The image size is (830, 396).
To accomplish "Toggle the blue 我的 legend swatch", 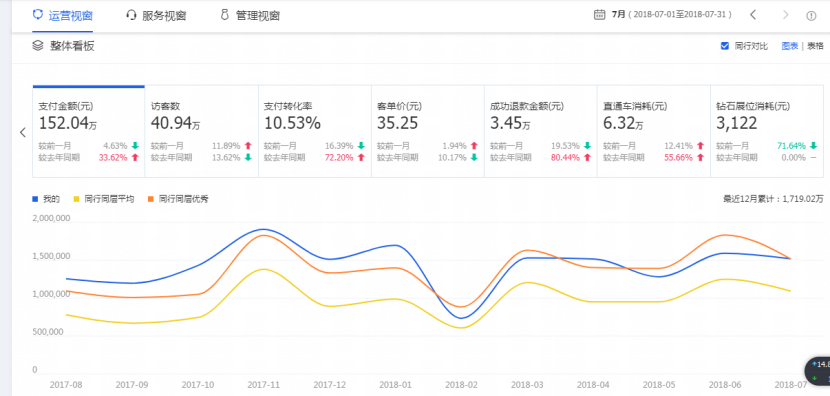I will (x=35, y=200).
